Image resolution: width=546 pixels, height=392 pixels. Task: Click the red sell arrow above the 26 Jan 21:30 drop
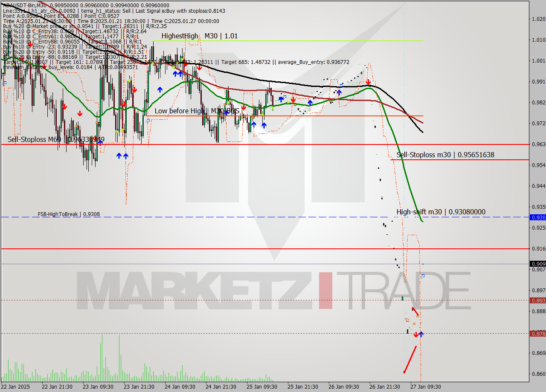368,82
